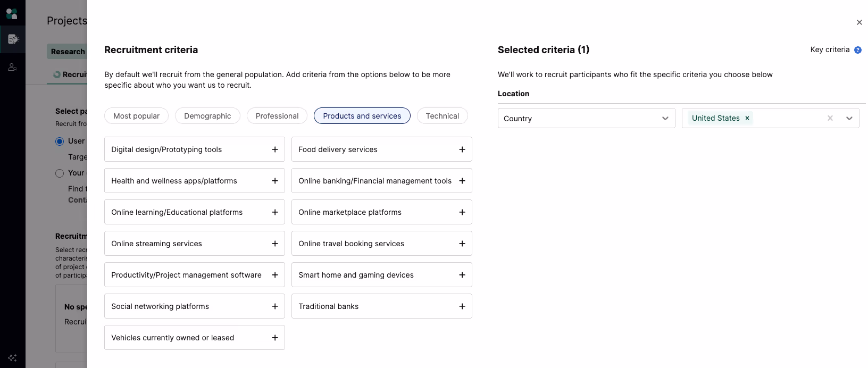Image resolution: width=868 pixels, height=368 pixels.
Task: Clear all country values with the gray X
Action: point(830,118)
